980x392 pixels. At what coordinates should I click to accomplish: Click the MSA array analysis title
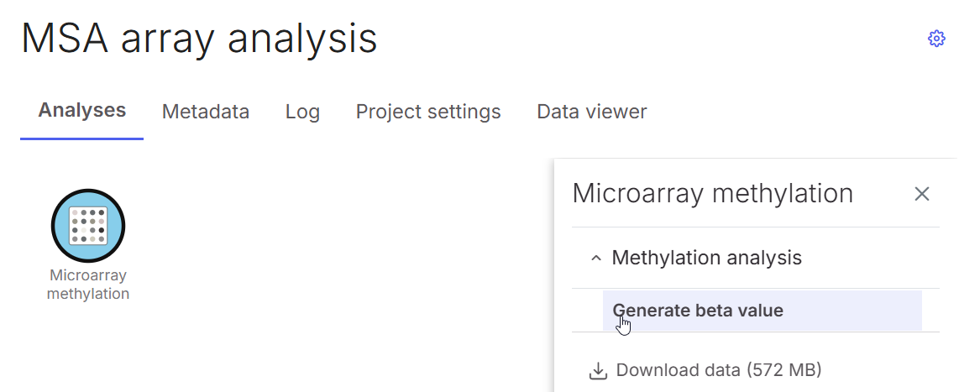[x=199, y=39]
